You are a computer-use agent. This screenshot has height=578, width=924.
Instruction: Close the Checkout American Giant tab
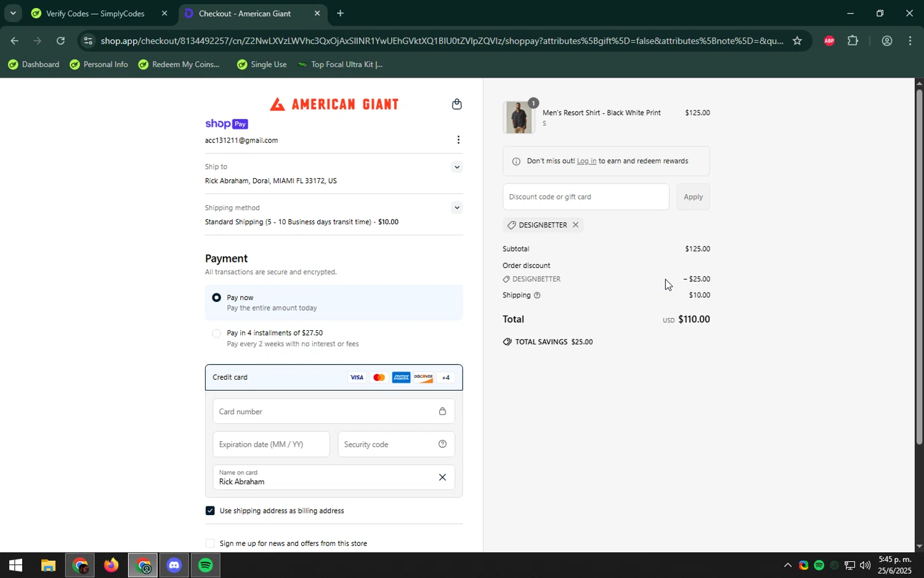click(x=317, y=13)
